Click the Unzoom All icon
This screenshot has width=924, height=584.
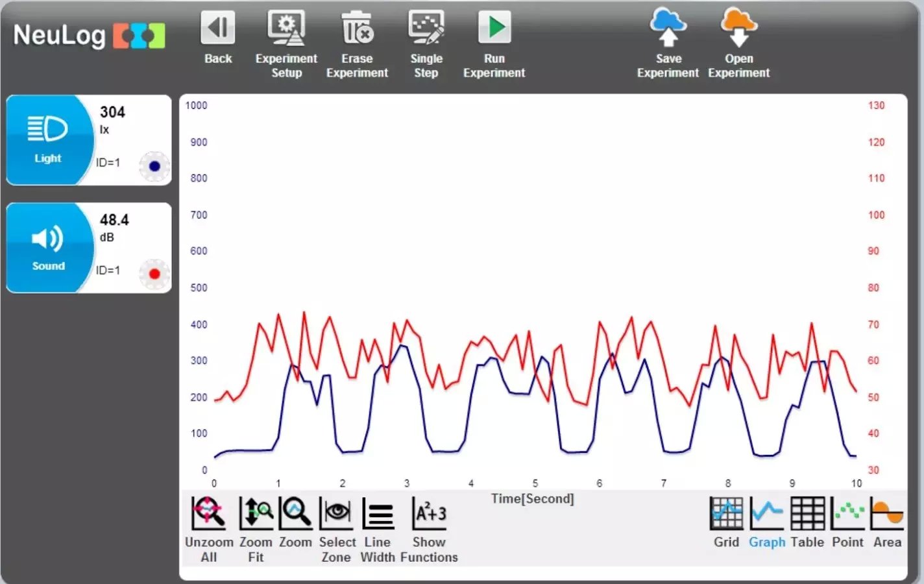click(x=208, y=513)
